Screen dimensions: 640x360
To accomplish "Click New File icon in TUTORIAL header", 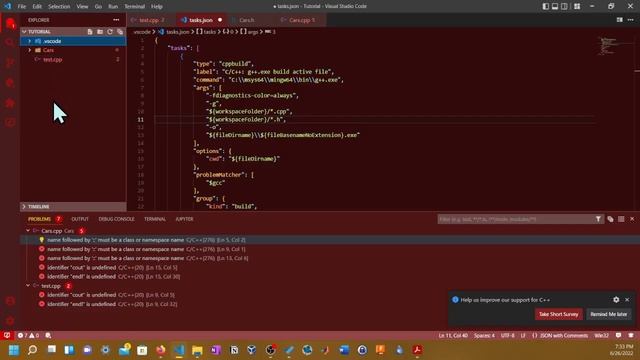I will 90,31.
